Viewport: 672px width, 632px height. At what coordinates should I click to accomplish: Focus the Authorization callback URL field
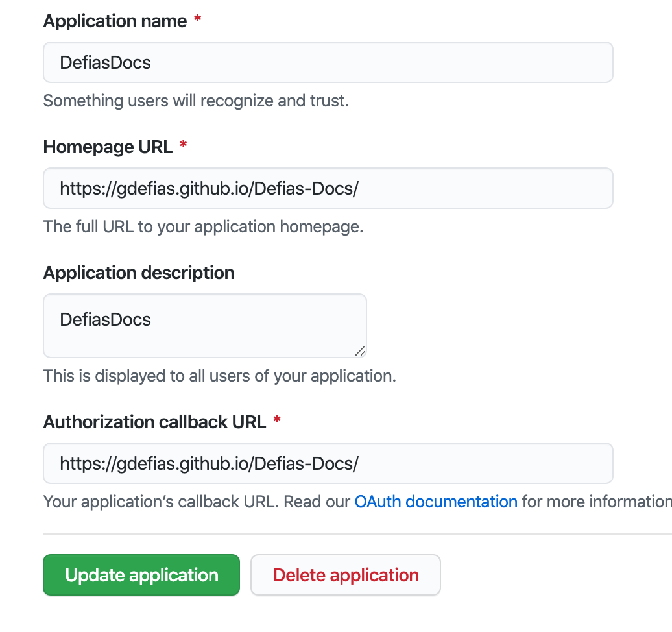point(328,463)
